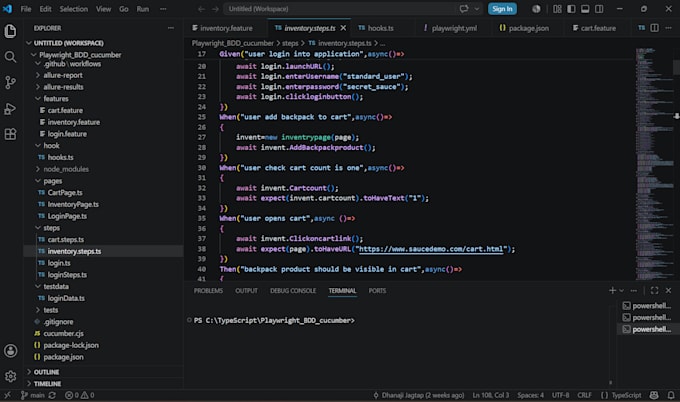Open the Accounts menu icon
680x402 pixels.
(10, 350)
